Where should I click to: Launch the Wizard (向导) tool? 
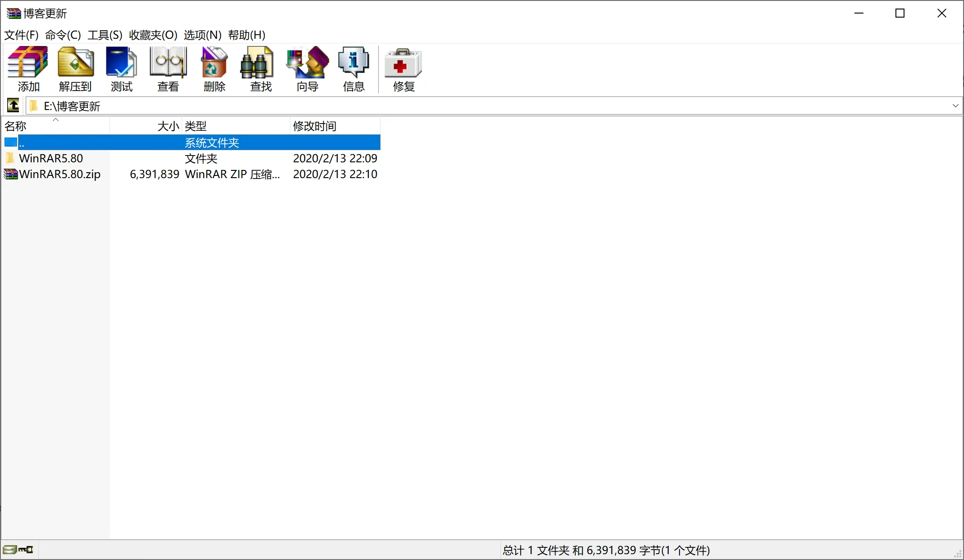(x=308, y=62)
